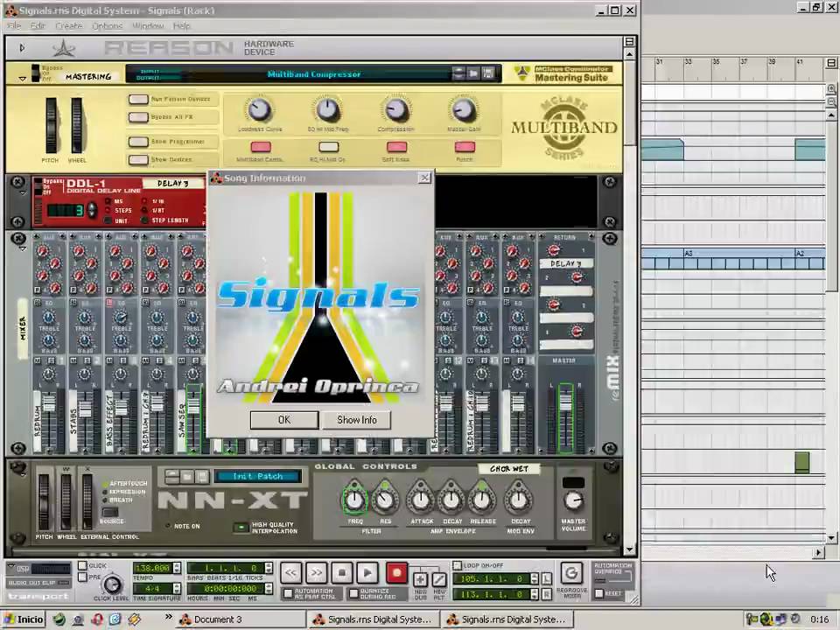Screen dimensions: 840x630
Task: Open the Create menu
Action: coord(69,25)
